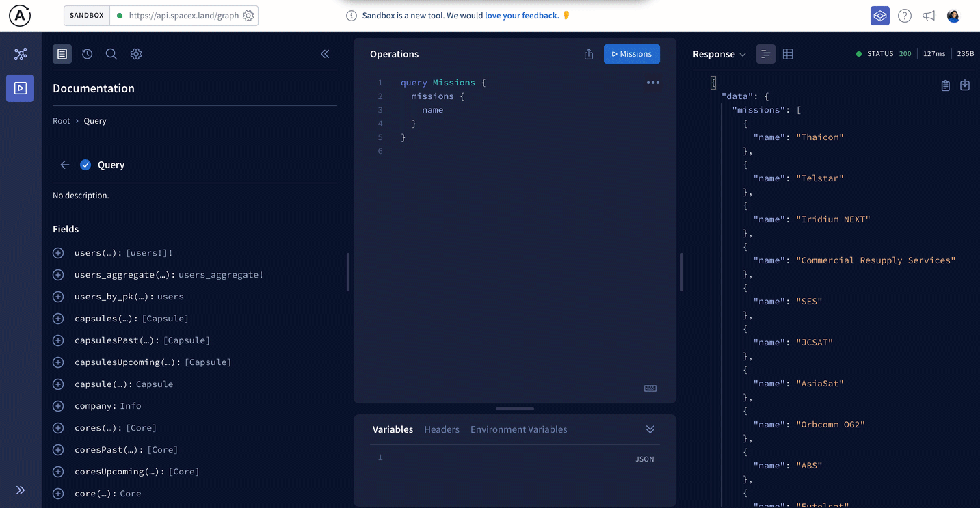Click the info icon in the banner
This screenshot has width=980, height=508.
pyautogui.click(x=352, y=16)
